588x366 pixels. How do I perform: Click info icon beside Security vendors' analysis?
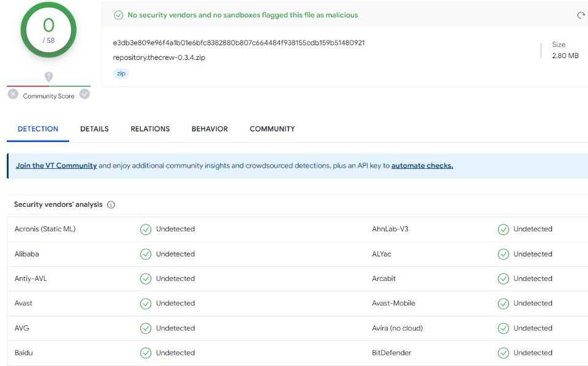pos(111,204)
